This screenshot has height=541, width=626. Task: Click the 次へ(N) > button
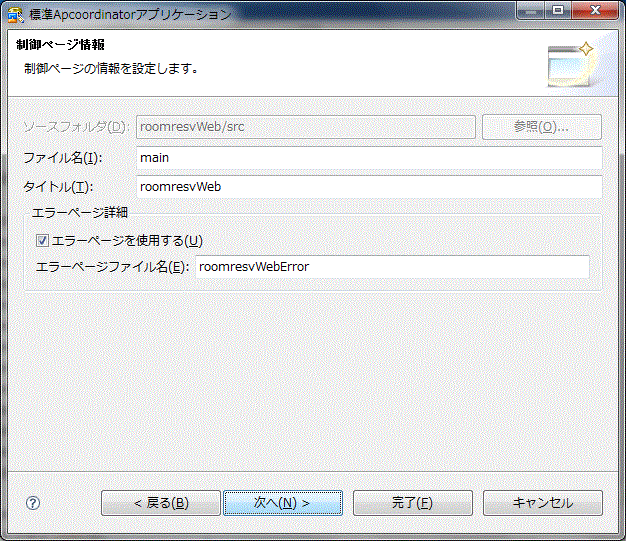coord(283,503)
